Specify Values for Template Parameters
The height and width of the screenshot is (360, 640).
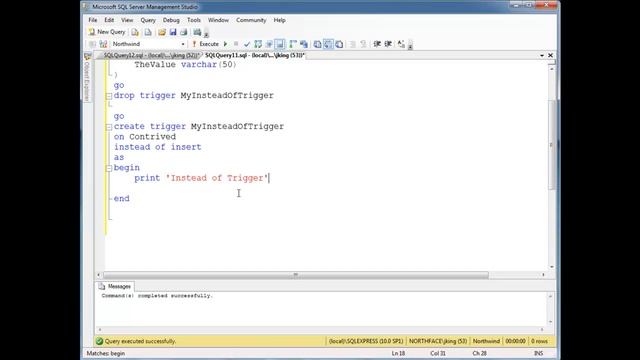[x=401, y=44]
